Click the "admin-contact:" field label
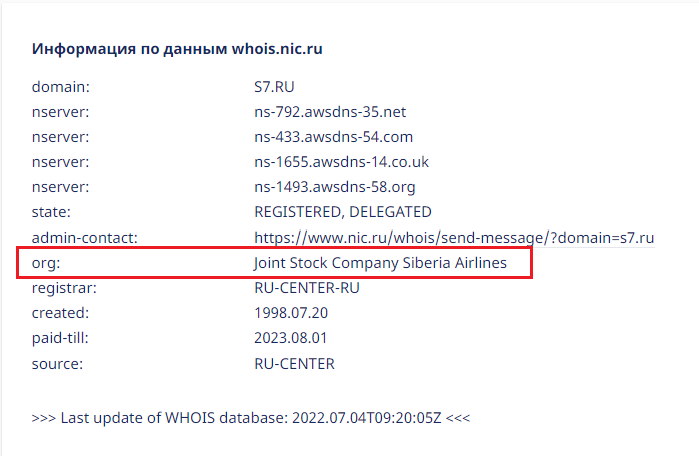 pyautogui.click(x=84, y=238)
